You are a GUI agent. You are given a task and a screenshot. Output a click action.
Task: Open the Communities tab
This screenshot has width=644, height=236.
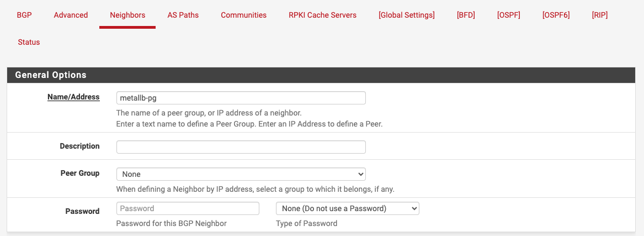[243, 15]
